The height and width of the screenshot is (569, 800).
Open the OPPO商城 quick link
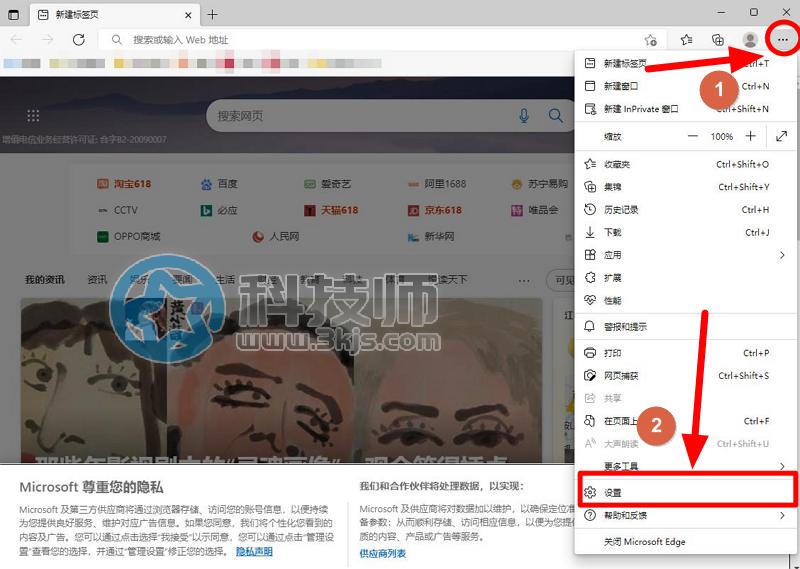pyautogui.click(x=129, y=236)
